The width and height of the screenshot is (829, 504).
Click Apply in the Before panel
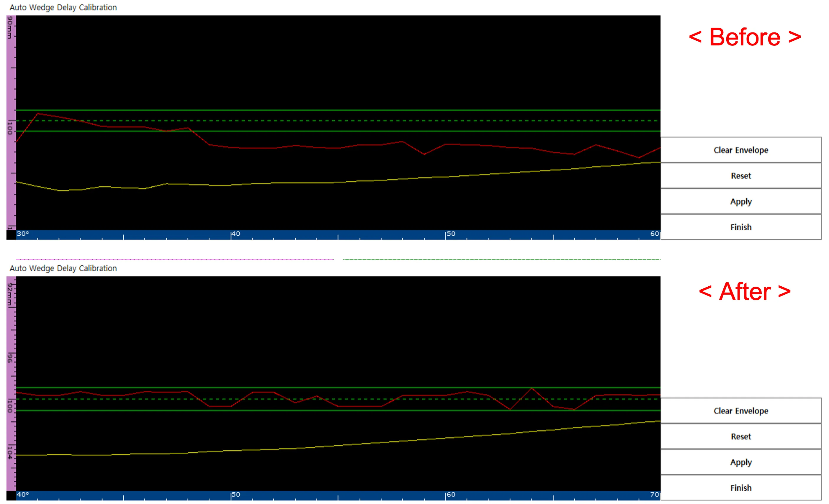[x=740, y=201]
